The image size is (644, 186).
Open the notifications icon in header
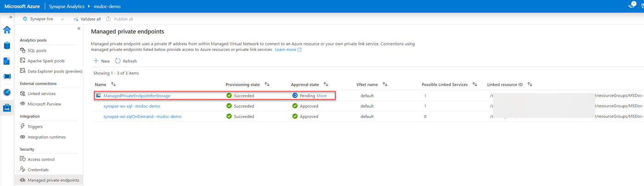pyautogui.click(x=632, y=6)
